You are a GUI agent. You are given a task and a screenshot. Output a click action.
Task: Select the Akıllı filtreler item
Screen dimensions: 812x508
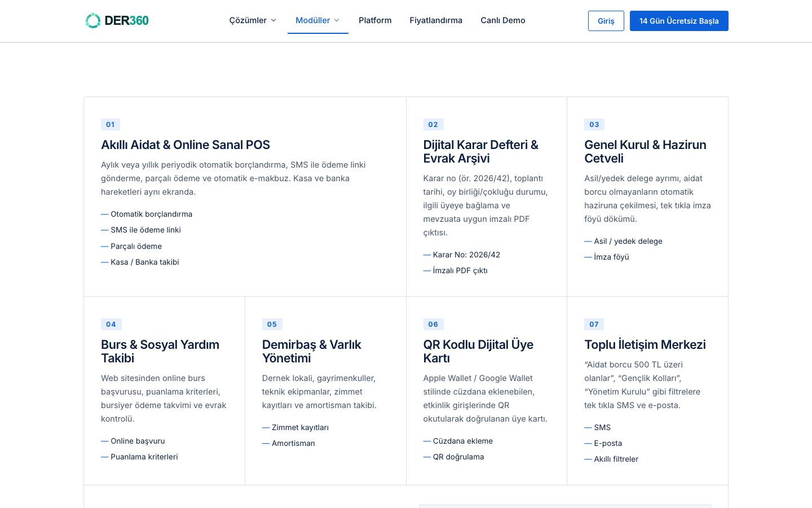point(611,459)
